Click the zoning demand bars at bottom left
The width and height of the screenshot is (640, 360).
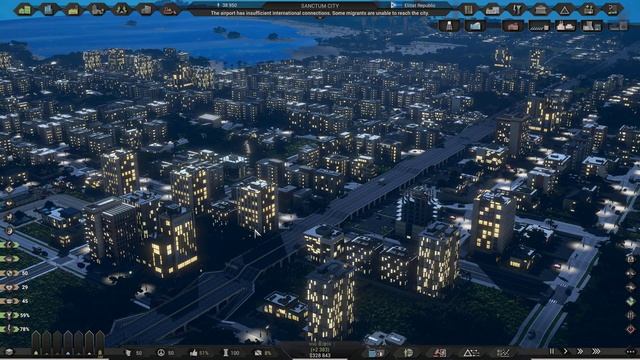click(68, 342)
